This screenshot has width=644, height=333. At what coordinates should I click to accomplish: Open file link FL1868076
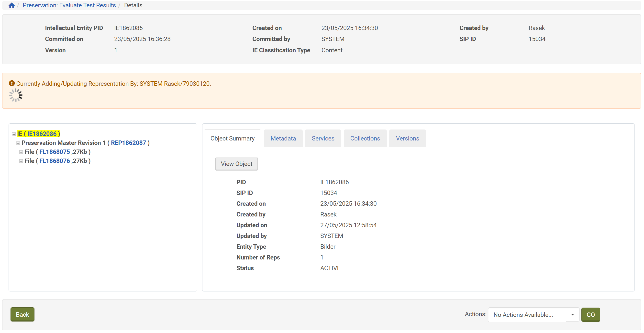pos(55,161)
